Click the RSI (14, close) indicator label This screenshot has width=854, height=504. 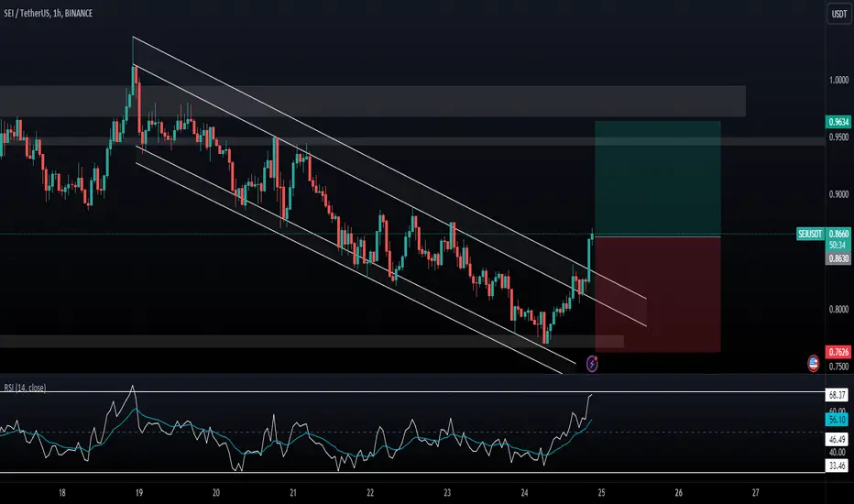click(25, 388)
